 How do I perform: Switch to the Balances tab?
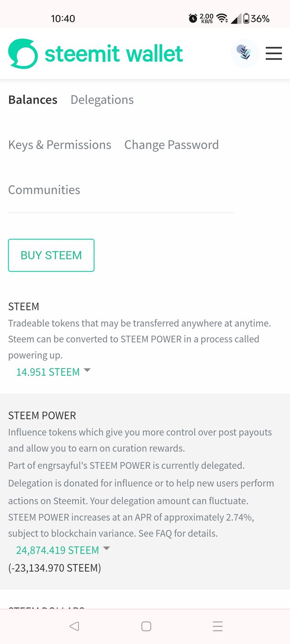[x=33, y=100]
